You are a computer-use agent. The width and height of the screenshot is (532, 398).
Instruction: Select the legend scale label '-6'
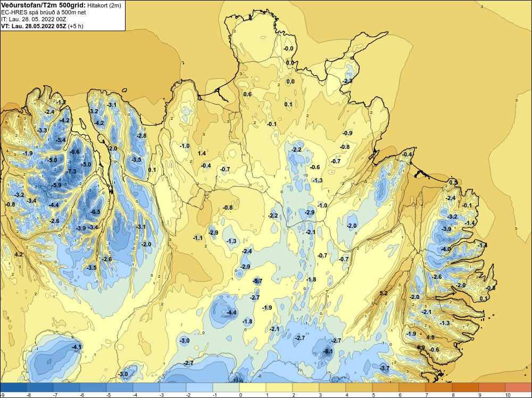tap(81, 395)
